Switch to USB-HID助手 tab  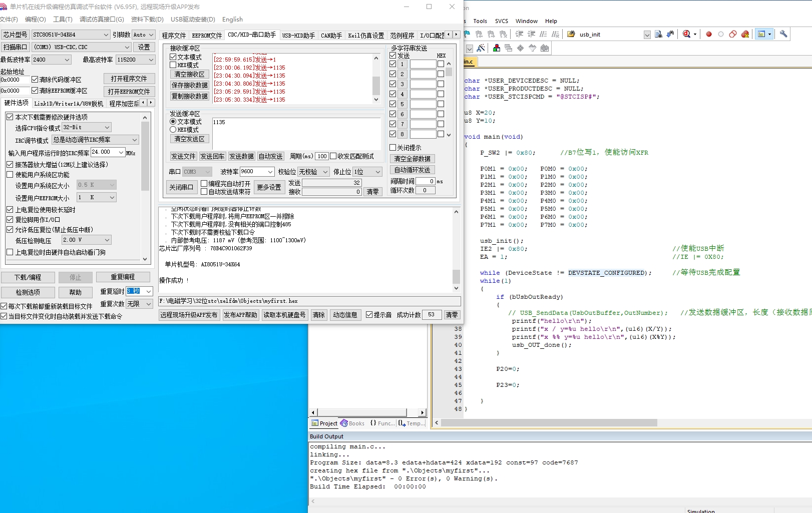point(298,36)
